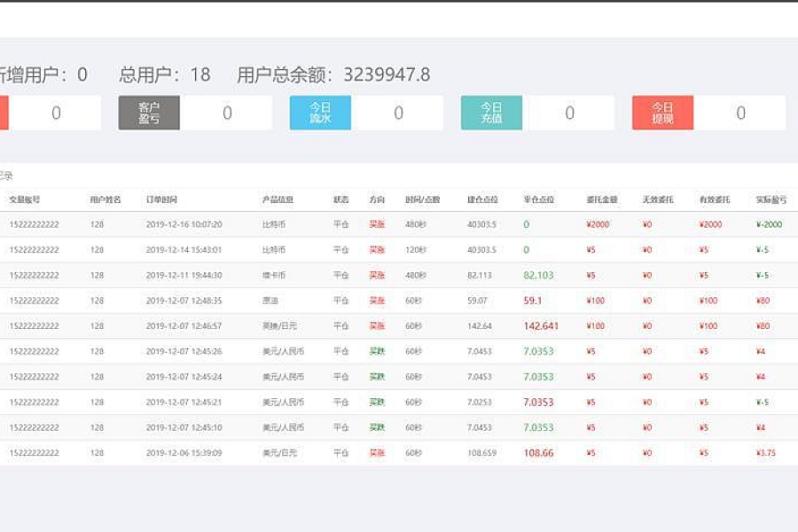Click the 订单时间 column header
Image resolution: width=798 pixels, height=532 pixels.
[x=161, y=199]
